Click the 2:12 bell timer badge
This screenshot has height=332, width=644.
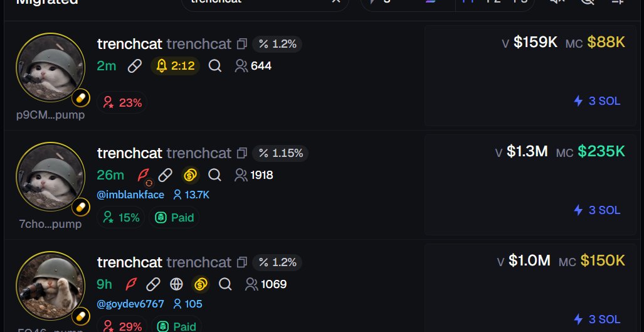(x=176, y=66)
